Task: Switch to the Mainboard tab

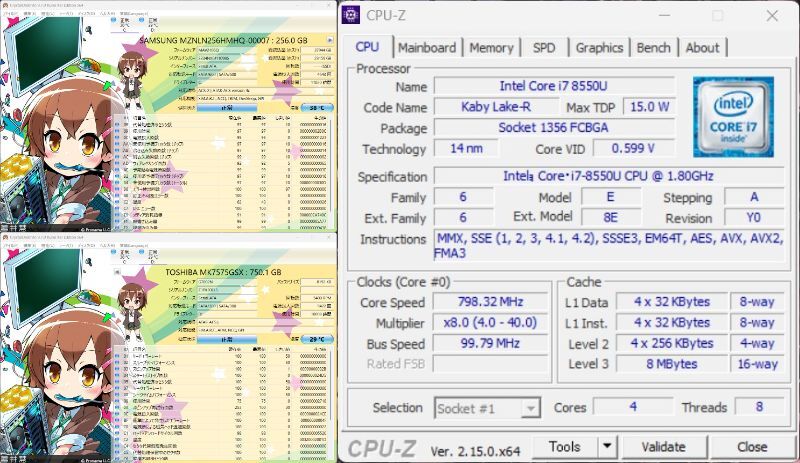Action: 427,47
